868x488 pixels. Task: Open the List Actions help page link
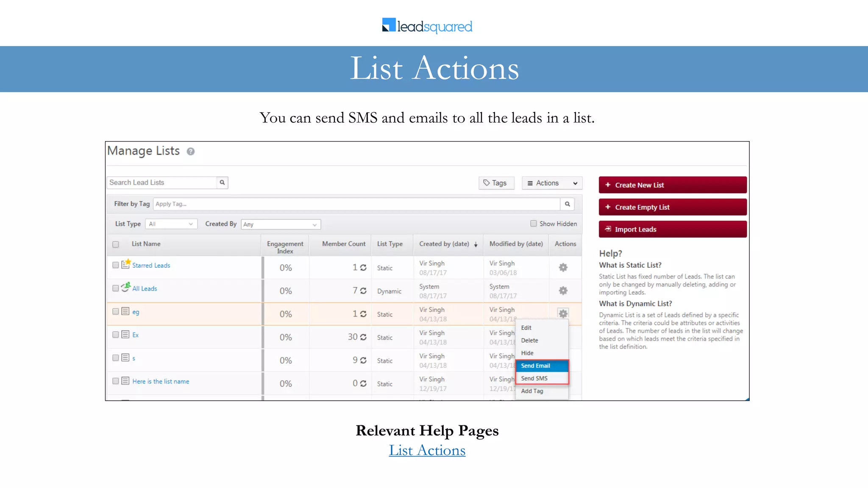(427, 450)
